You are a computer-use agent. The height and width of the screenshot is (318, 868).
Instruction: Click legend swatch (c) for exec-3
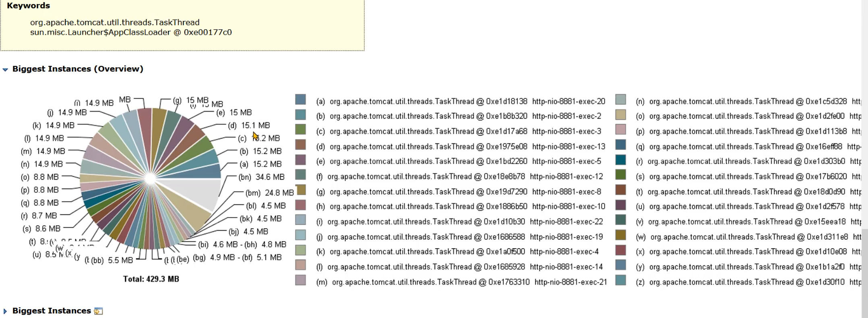(300, 130)
